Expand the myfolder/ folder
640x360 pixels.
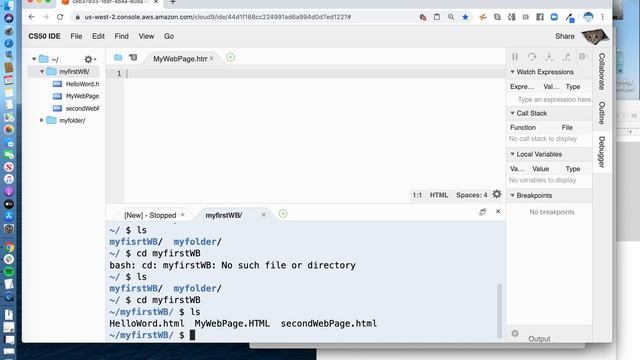tap(42, 120)
